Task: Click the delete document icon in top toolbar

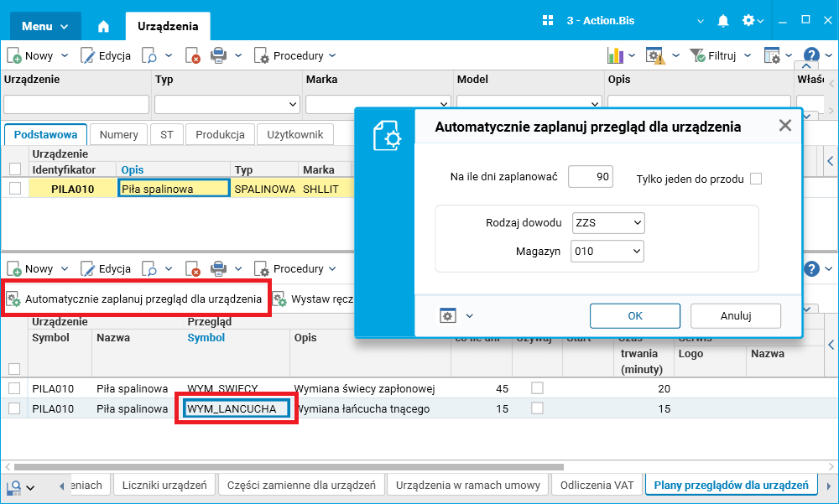Action: tap(193, 55)
